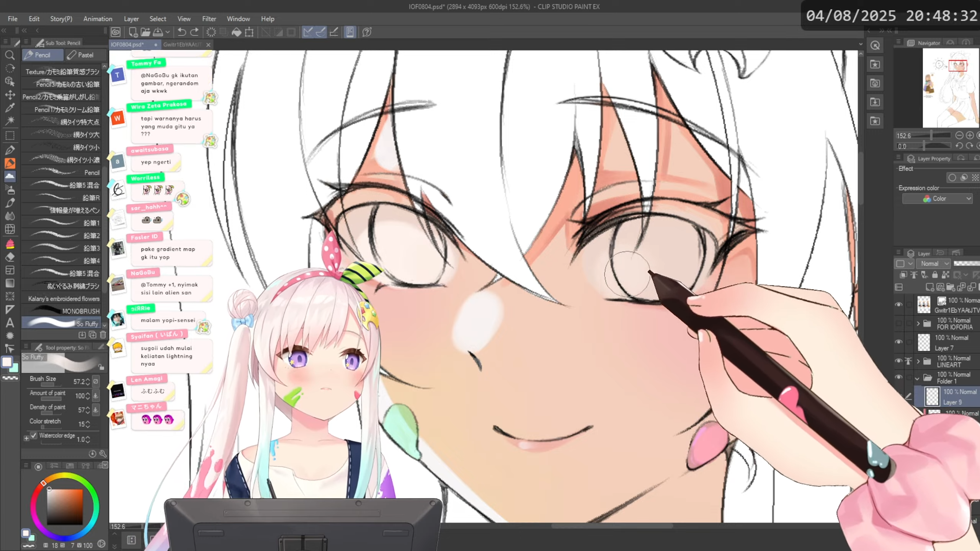
Task: Open canvas tab list dropdown arrow
Action: pyautogui.click(x=861, y=44)
